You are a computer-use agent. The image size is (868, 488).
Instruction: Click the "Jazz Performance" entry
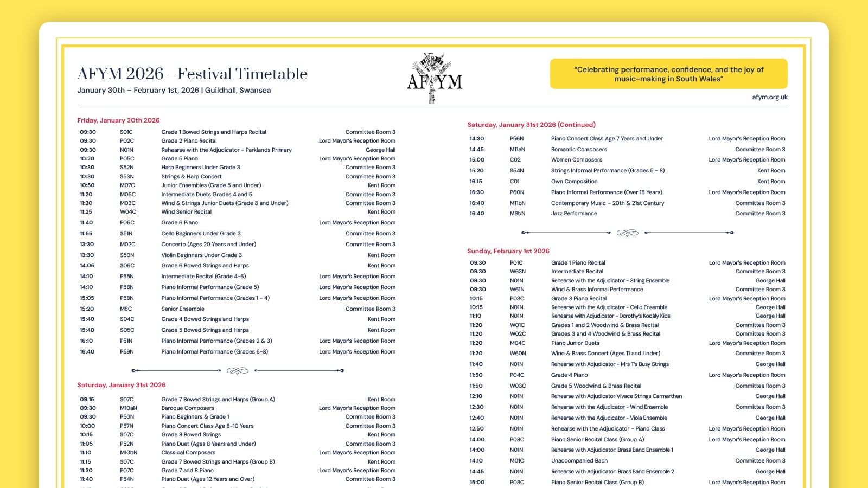(574, 214)
